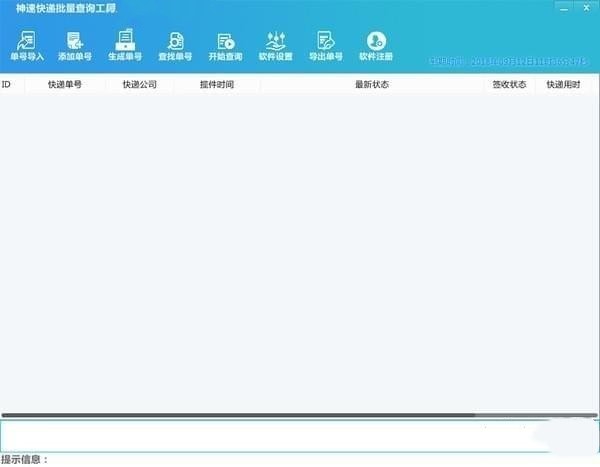
Task: Open 软件设置 software settings
Action: [276, 43]
